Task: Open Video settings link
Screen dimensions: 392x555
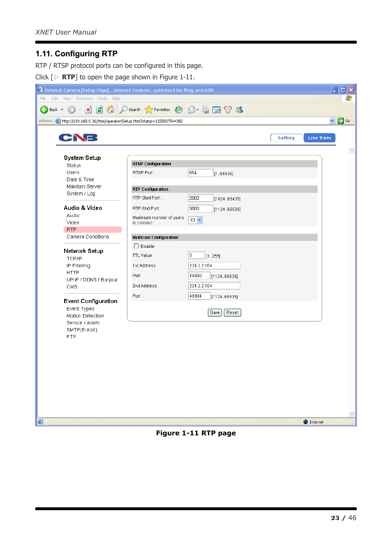Action: point(73,223)
